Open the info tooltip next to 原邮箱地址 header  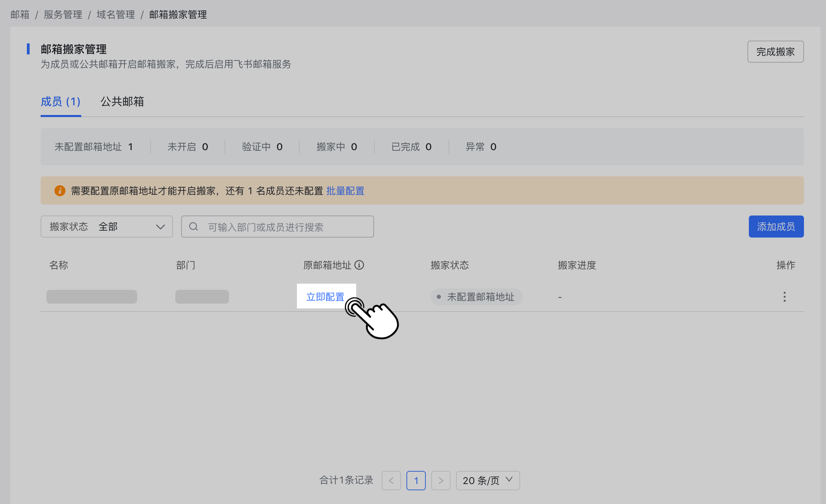point(360,265)
